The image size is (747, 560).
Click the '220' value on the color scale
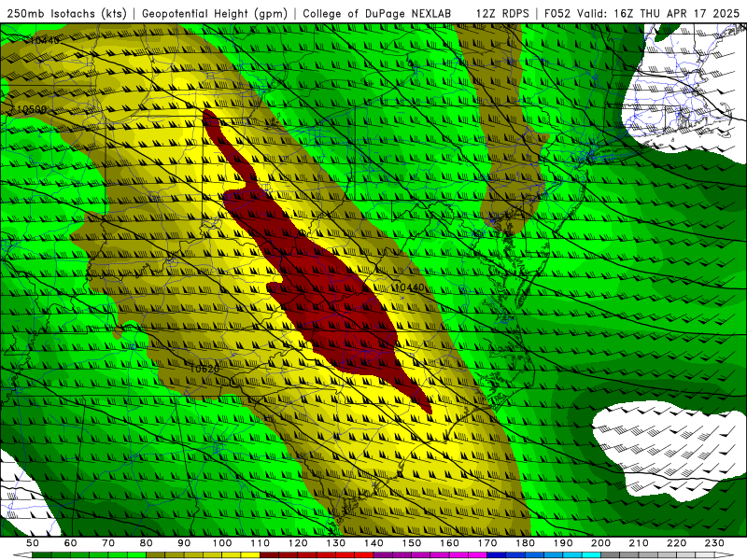click(676, 543)
